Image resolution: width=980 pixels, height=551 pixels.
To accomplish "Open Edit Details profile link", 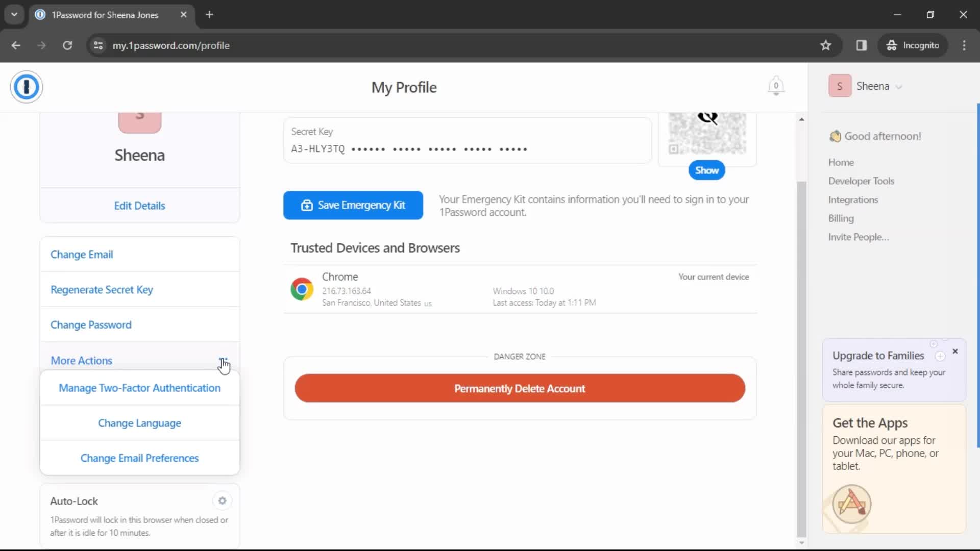I will (x=139, y=205).
